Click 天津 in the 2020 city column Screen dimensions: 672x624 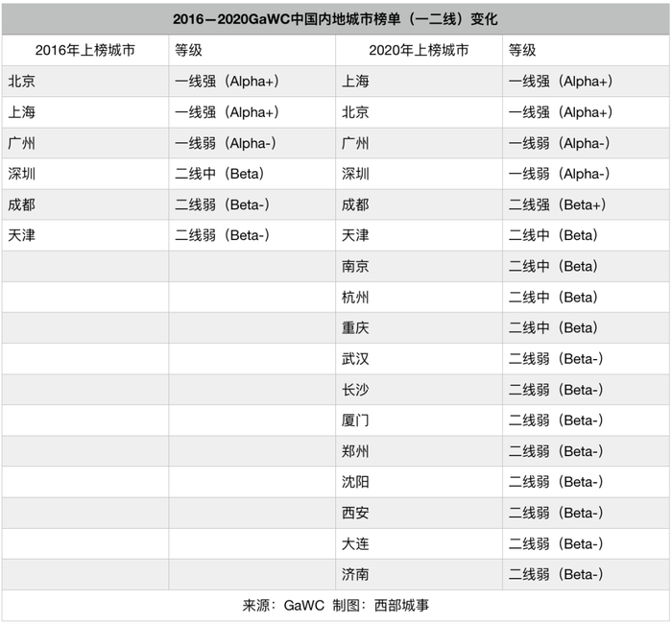[355, 235]
